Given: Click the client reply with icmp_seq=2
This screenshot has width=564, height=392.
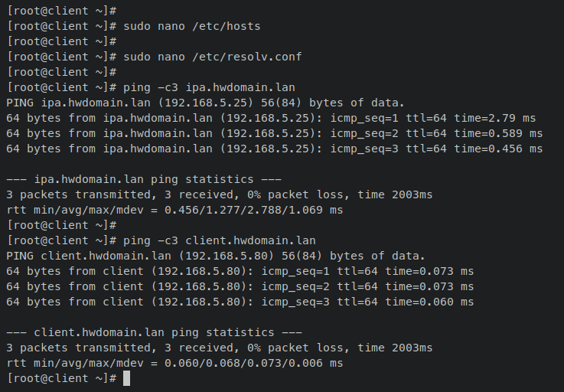Looking at the screenshot, I should pyautogui.click(x=240, y=286).
